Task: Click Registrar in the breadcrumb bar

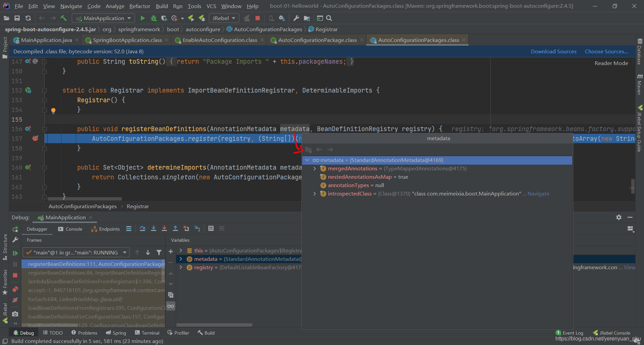Action: tap(323, 29)
